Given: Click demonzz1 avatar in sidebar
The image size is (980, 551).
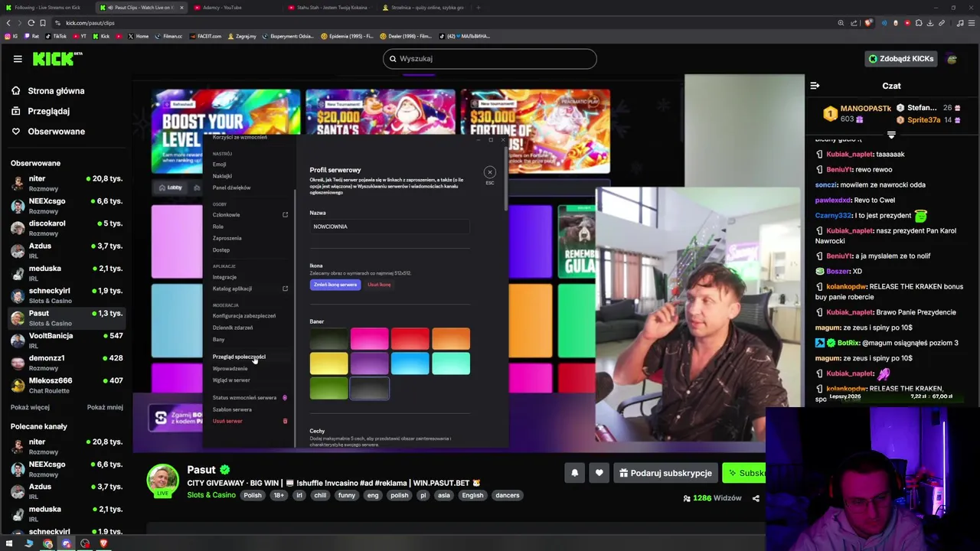Looking at the screenshot, I should 18,363.
